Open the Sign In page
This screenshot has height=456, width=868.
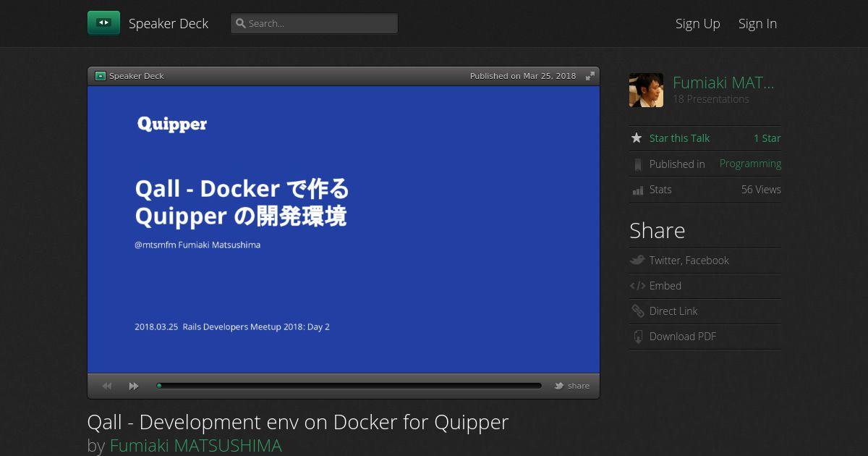tap(757, 23)
